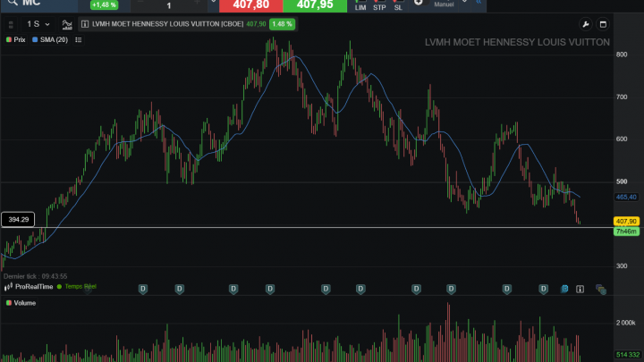Click the plus circle icon near Manuel
644x362 pixels.
pos(418,3)
